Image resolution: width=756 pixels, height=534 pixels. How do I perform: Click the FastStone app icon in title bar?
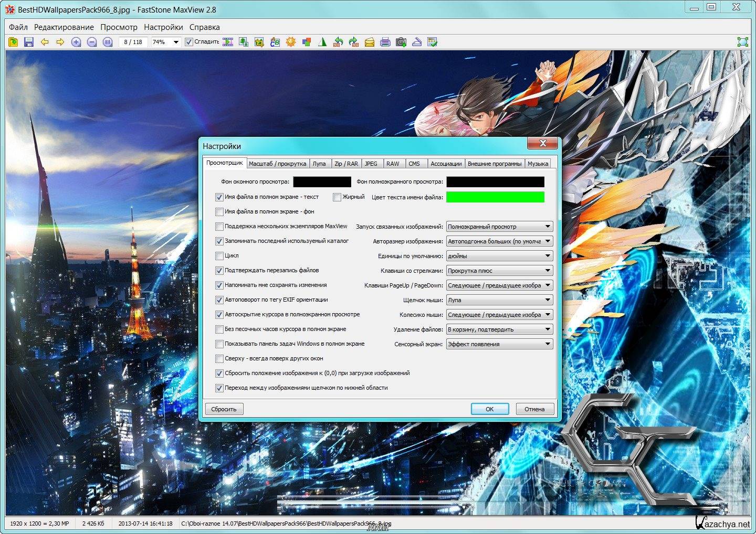click(x=10, y=9)
